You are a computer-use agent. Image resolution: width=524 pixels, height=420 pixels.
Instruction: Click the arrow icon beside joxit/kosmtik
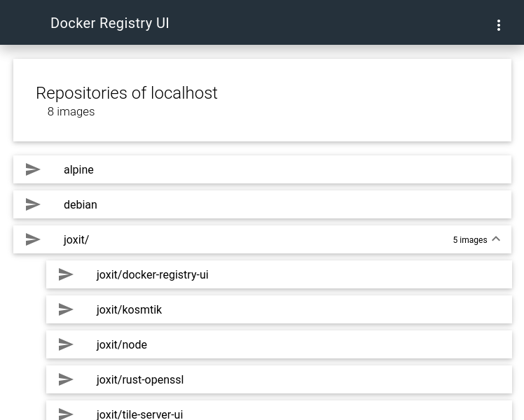point(66,309)
